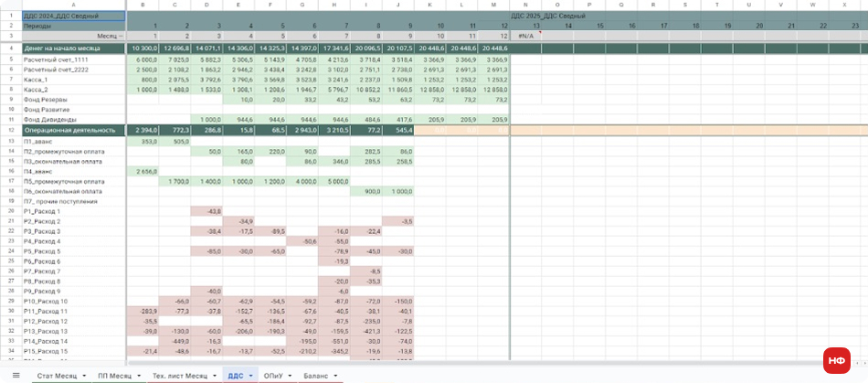Open the ПП Месяц sheet tab

115,376
